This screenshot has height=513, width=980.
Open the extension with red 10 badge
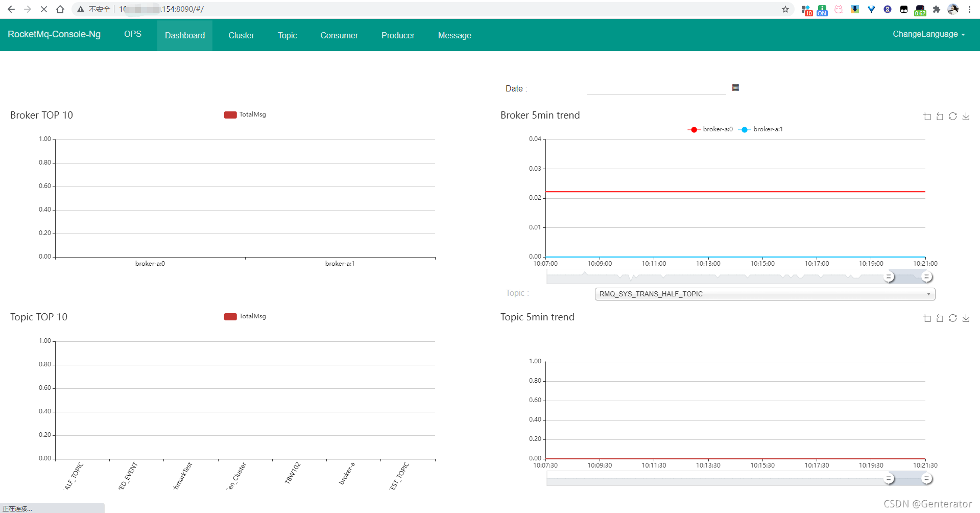(x=806, y=10)
